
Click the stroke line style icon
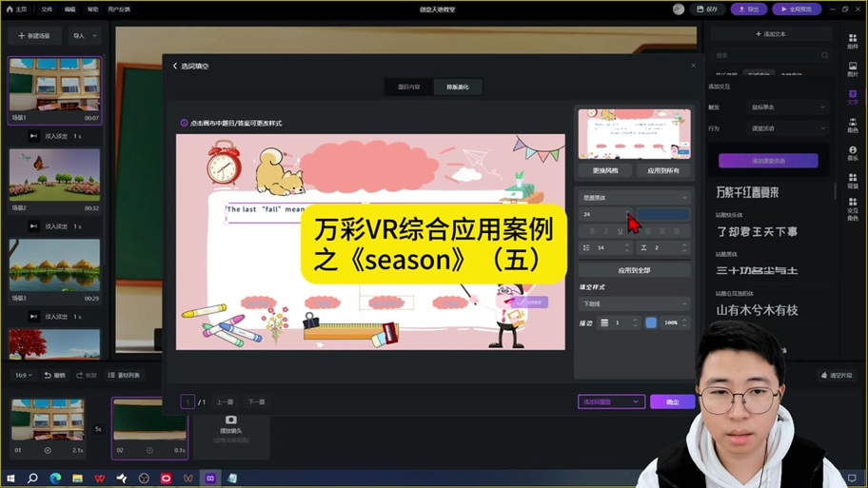coord(604,322)
